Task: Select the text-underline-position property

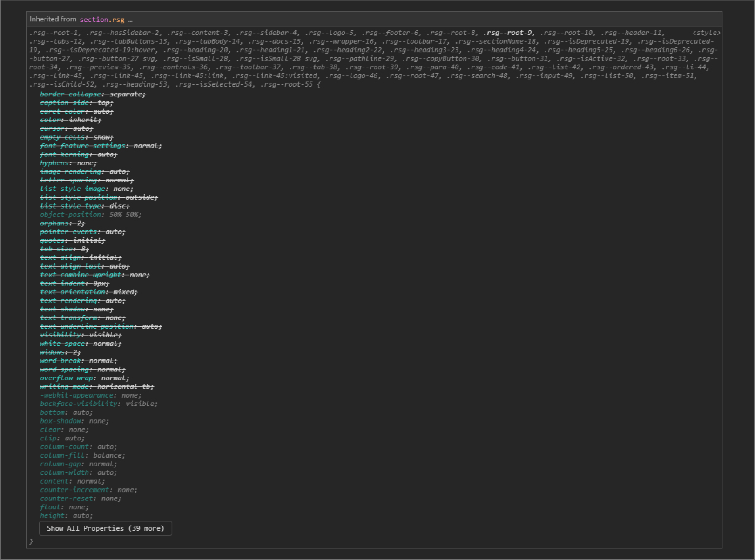Action: [x=87, y=327]
